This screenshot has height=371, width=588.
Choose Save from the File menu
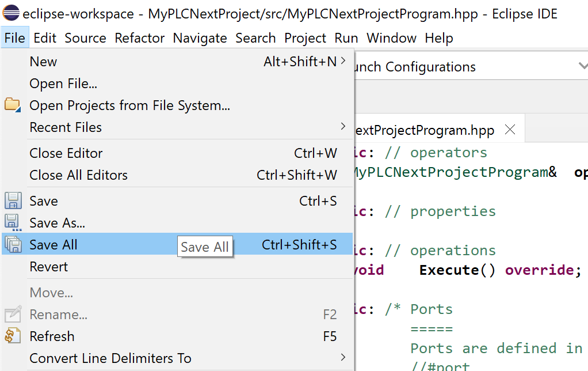pyautogui.click(x=177, y=200)
